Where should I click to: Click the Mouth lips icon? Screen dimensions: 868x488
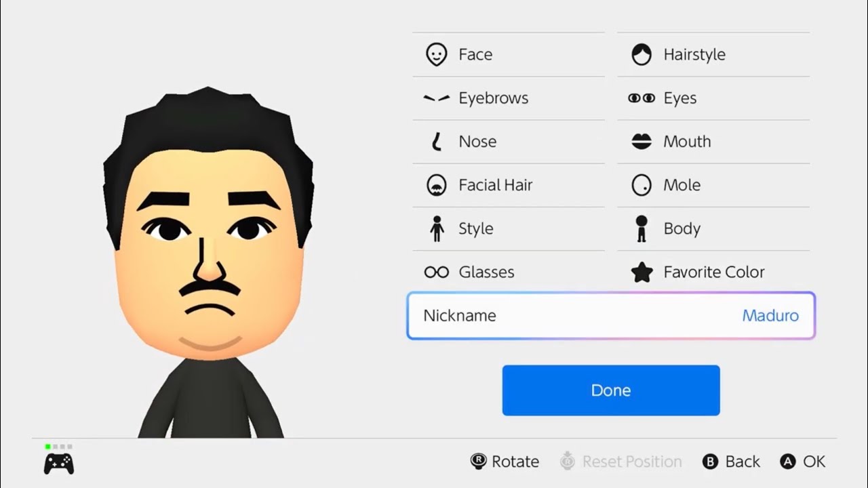(x=642, y=142)
